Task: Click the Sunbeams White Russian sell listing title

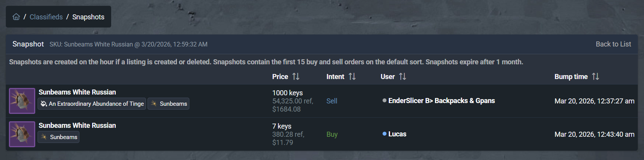Action: [x=77, y=92]
